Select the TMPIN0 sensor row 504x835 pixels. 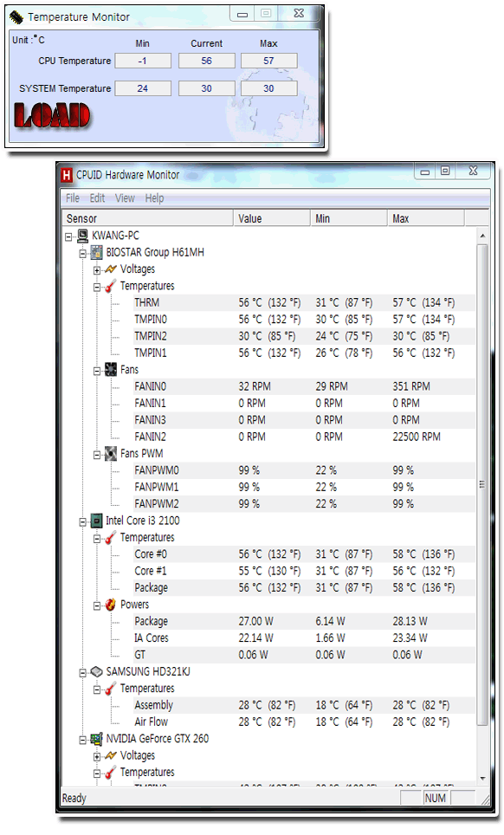(304, 320)
